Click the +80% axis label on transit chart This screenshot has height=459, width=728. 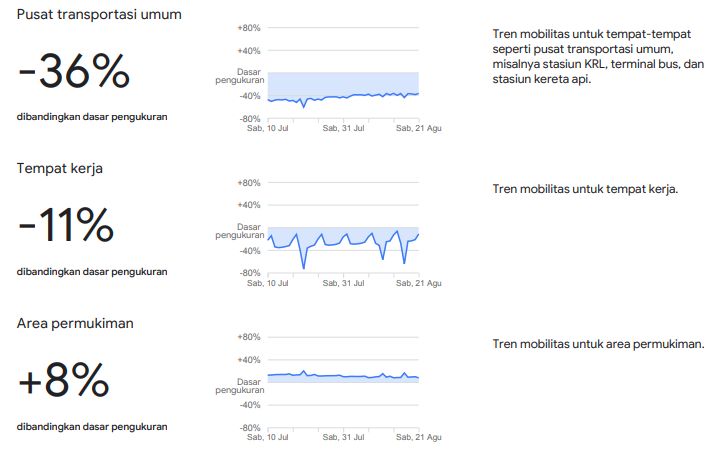click(249, 28)
